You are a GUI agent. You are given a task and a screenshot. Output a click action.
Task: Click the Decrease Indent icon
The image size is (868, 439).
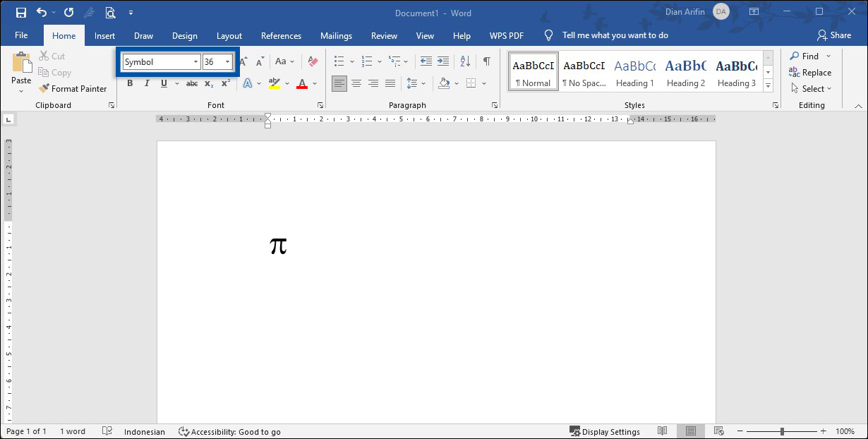(x=426, y=61)
